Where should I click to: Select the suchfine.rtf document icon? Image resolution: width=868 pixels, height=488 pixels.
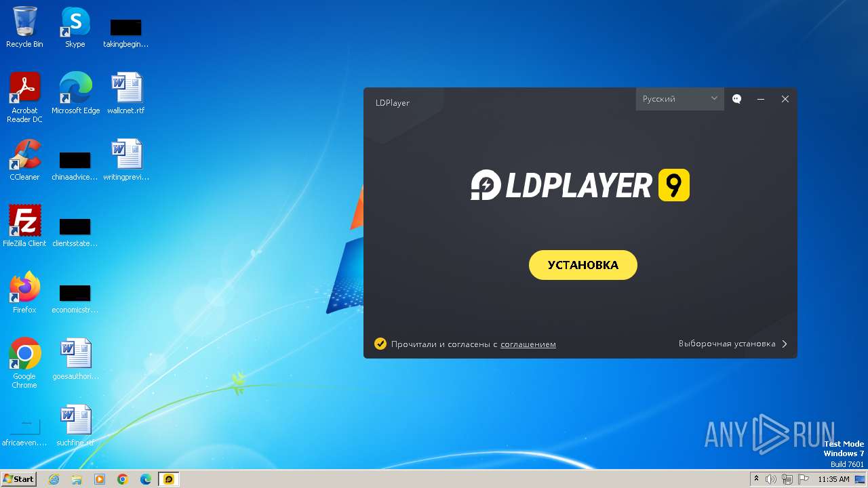click(x=75, y=426)
